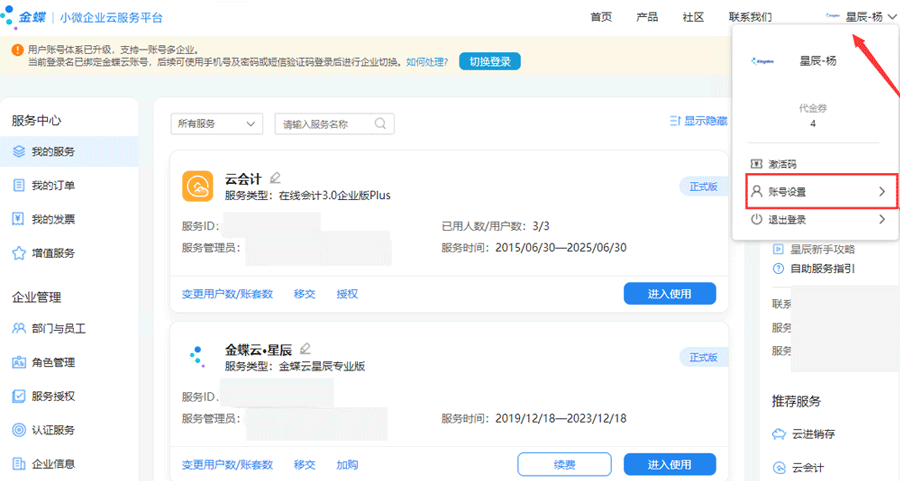Click the 续费 button

click(564, 464)
